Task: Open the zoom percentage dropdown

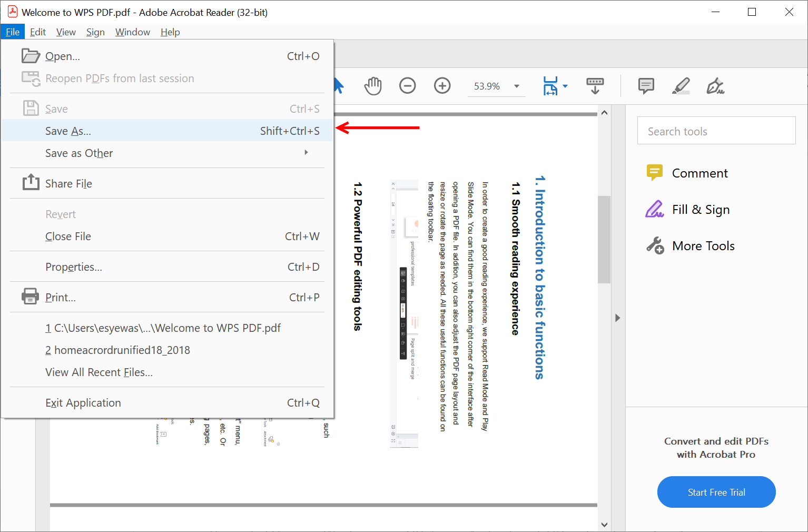Action: (517, 86)
